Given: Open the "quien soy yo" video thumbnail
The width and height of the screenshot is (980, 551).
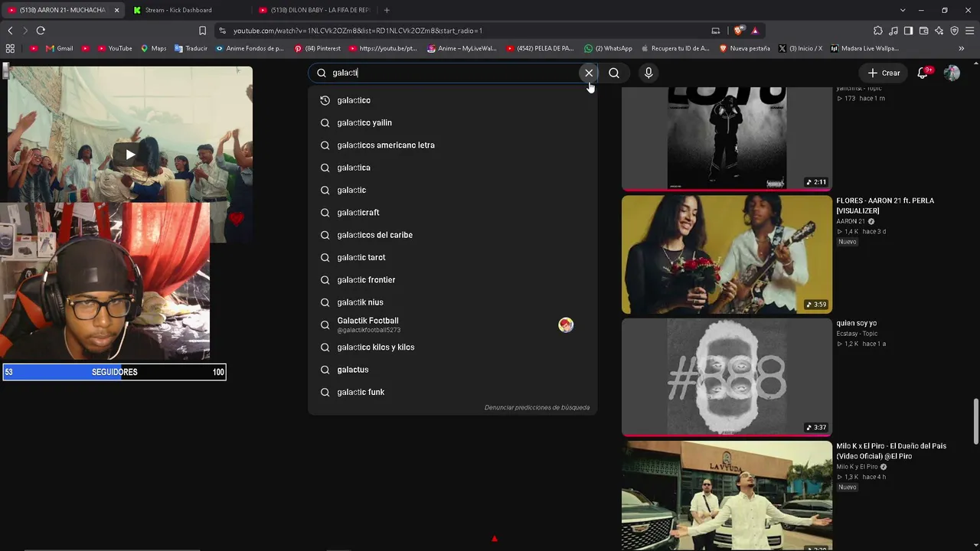Looking at the screenshot, I should click(727, 377).
